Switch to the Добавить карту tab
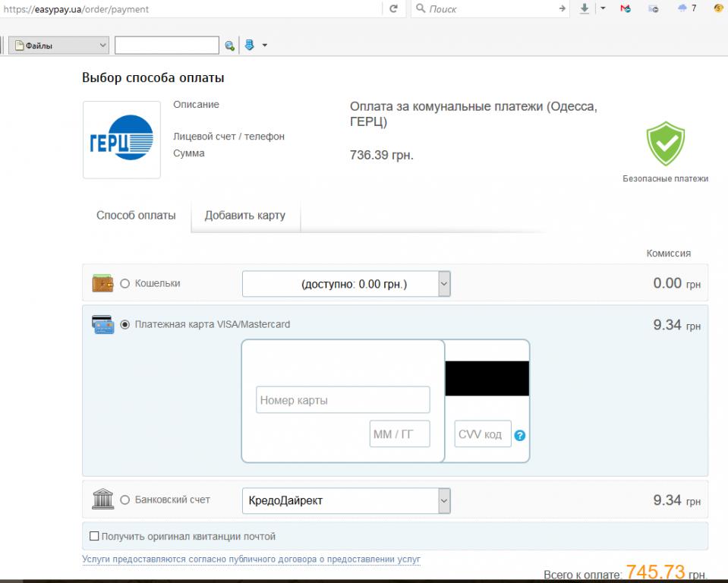 pos(244,216)
